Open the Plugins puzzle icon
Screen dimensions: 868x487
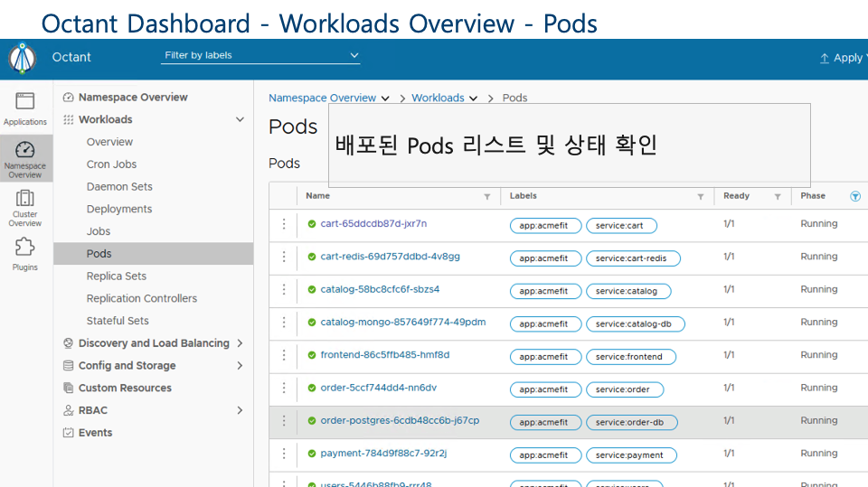tap(25, 247)
